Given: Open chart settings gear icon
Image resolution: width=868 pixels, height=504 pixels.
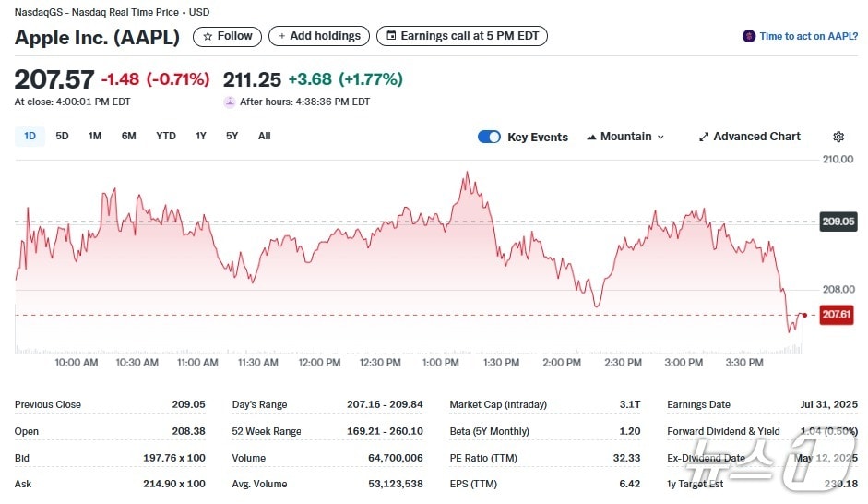Looking at the screenshot, I should pyautogui.click(x=838, y=137).
